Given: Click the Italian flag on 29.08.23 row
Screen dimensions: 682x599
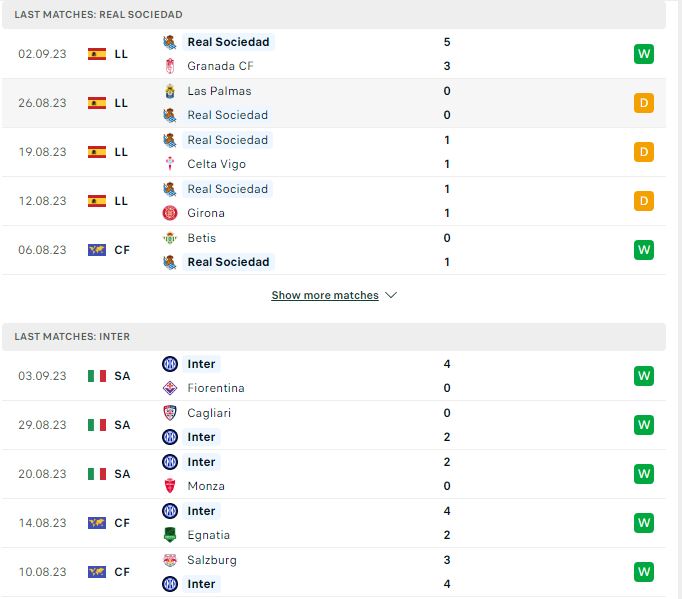Looking at the screenshot, I should [97, 425].
